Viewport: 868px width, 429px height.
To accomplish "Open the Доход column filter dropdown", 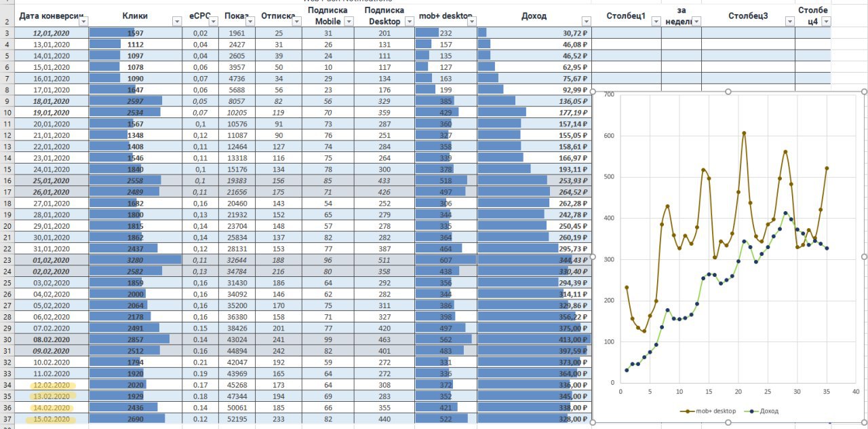I will pos(585,22).
